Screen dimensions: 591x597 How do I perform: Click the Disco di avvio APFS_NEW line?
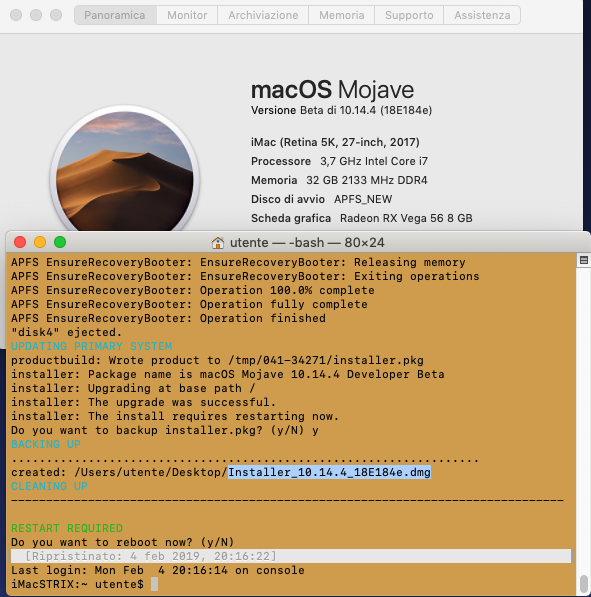point(321,199)
